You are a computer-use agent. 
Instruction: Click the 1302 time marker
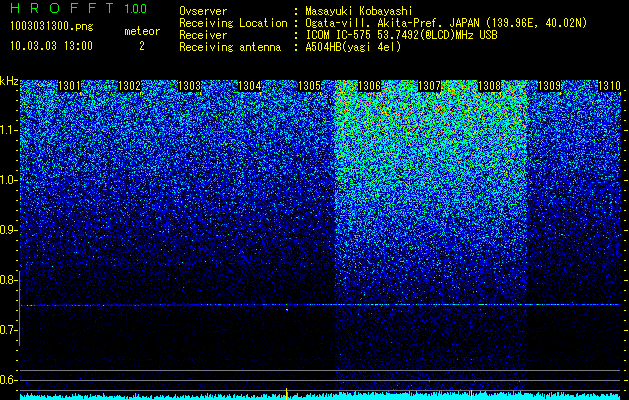pos(130,86)
